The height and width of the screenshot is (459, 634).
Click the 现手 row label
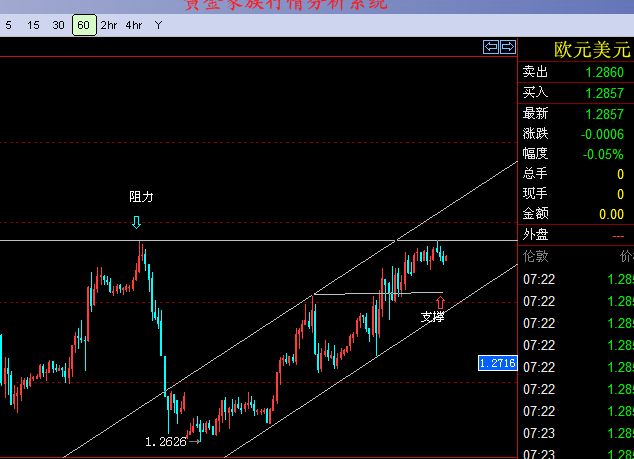pyautogui.click(x=535, y=193)
